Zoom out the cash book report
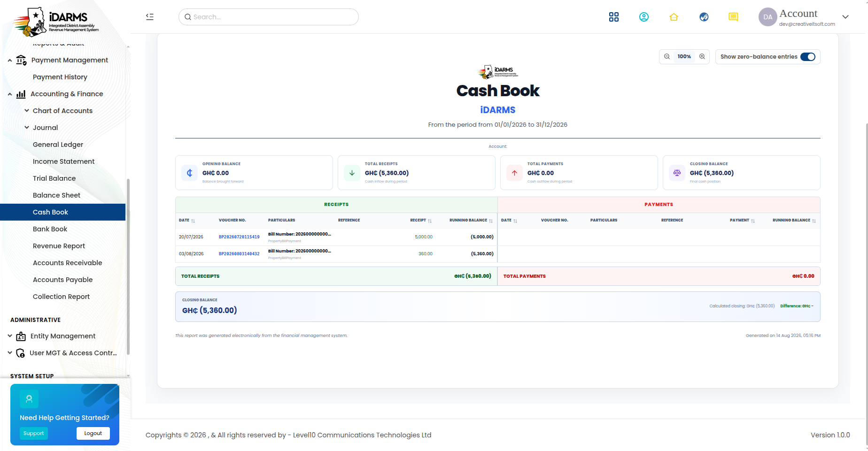This screenshot has height=451, width=868. click(667, 56)
